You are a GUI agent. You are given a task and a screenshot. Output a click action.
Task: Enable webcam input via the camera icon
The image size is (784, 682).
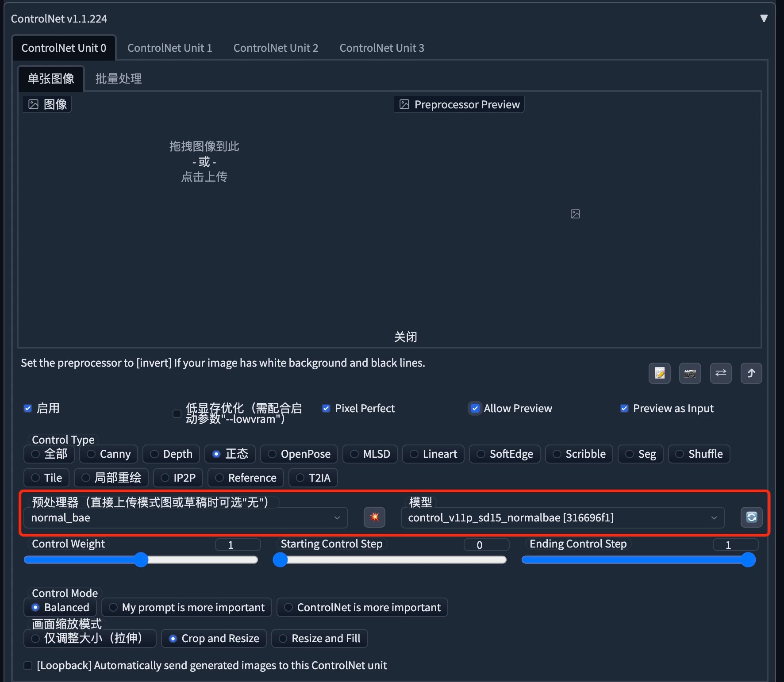coord(690,373)
